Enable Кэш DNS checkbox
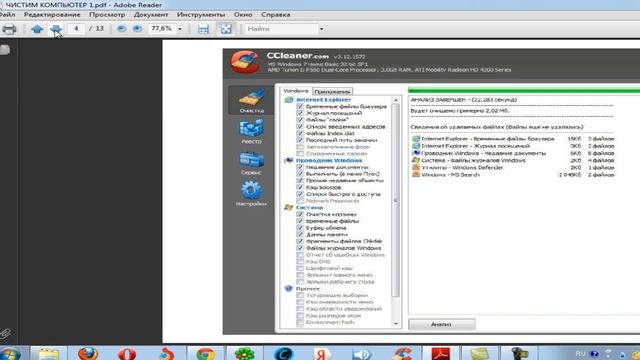The height and width of the screenshot is (360, 640). (x=300, y=262)
